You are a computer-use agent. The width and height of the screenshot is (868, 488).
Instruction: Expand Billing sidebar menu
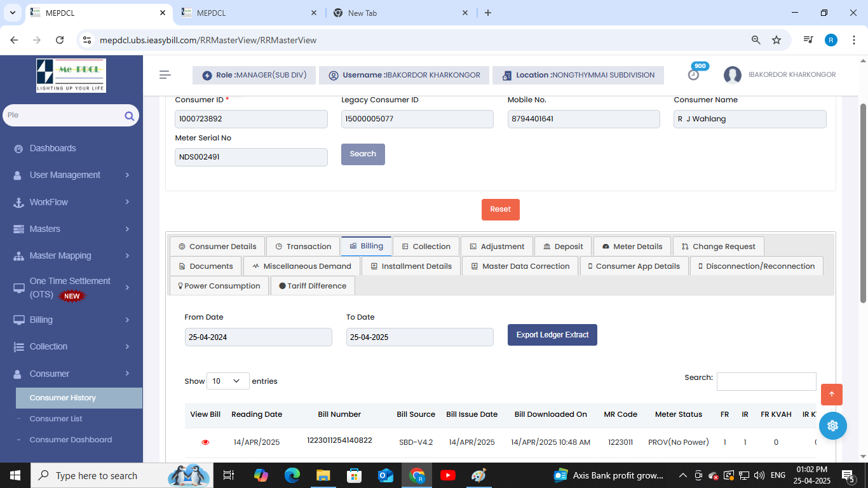71,320
